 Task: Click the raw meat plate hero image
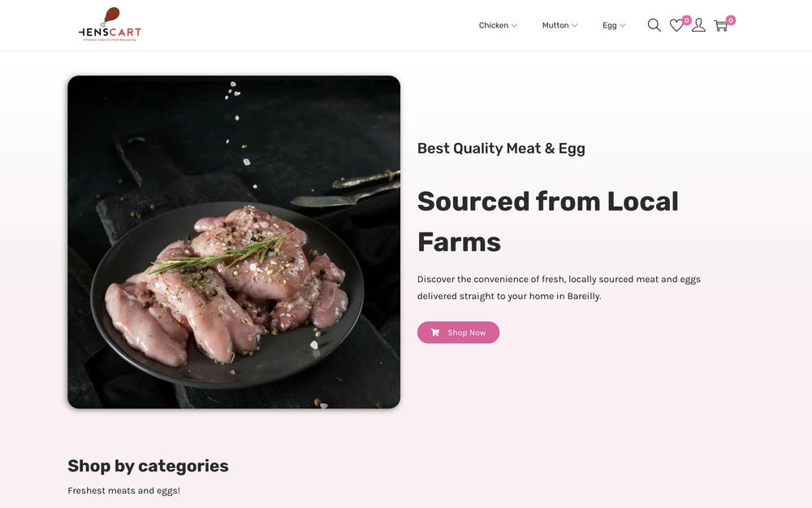coord(234,242)
